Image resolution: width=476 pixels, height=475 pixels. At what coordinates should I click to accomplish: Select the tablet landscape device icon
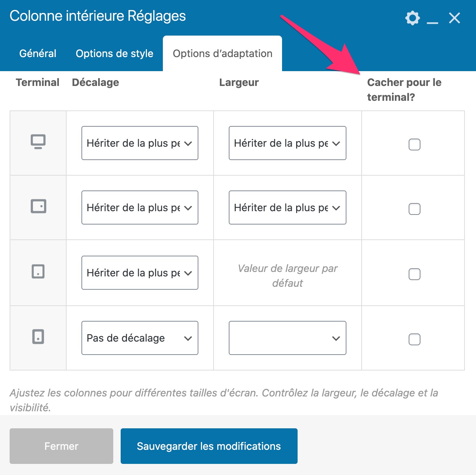click(38, 207)
